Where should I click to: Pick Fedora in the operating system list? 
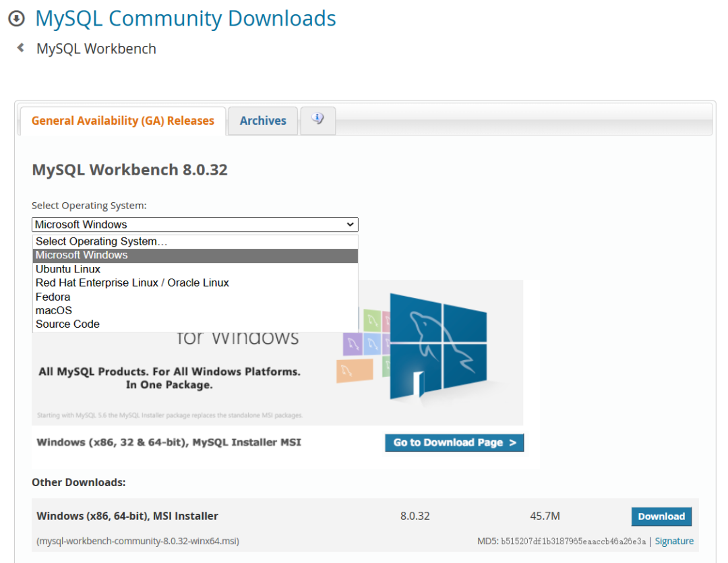pyautogui.click(x=53, y=297)
